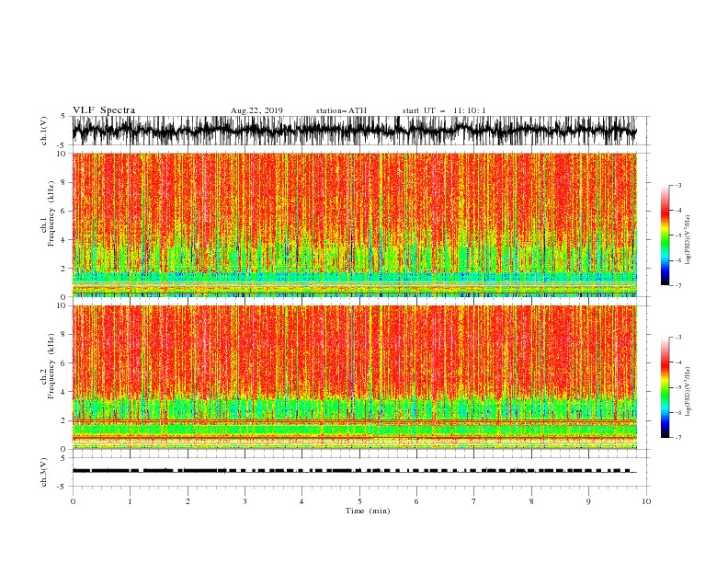This screenshot has width=728, height=563.
Task: Click the "5" tick on the Time axis
Action: (x=359, y=501)
